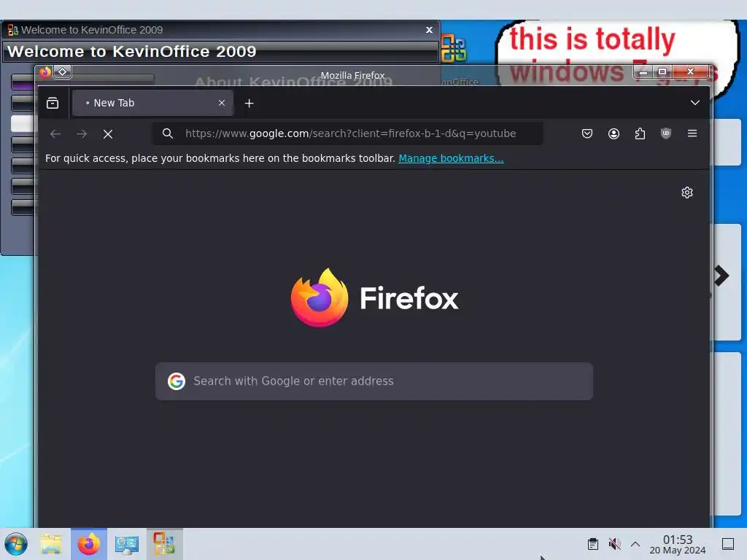Open system settings taskbar icon
The height and width of the screenshot is (560, 747).
127,544
